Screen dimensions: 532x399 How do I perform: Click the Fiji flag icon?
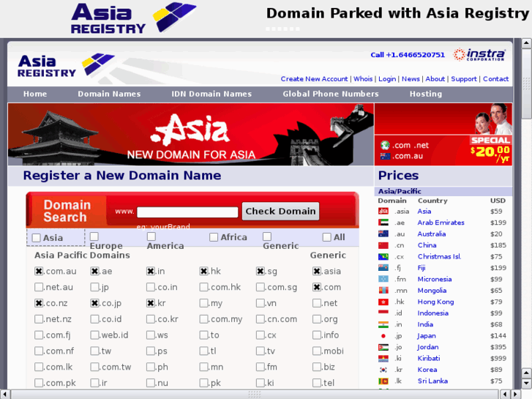tap(383, 267)
